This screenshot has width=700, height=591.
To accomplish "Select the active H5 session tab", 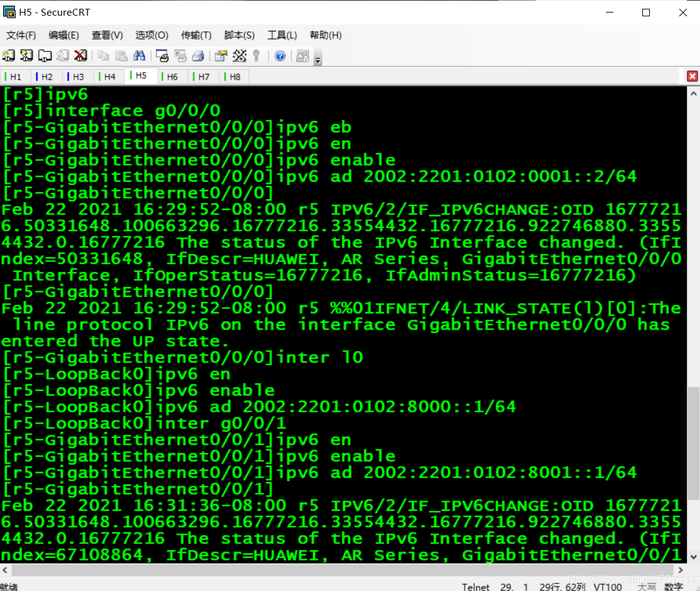I will click(141, 76).
